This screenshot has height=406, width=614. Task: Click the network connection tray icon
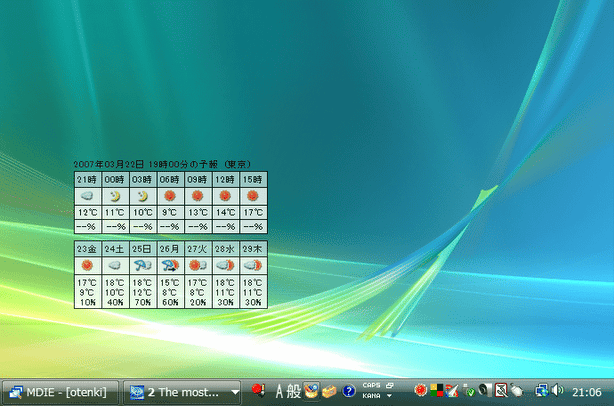coord(542,390)
